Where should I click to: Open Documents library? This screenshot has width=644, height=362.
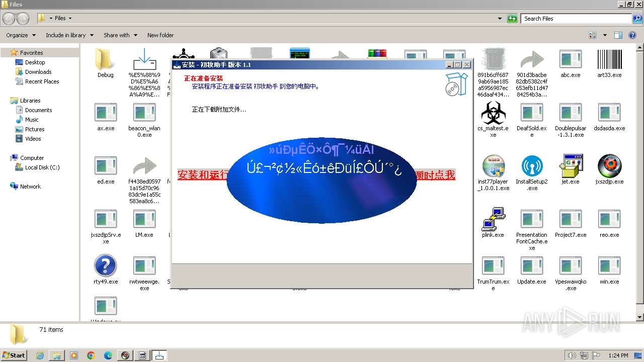38,110
